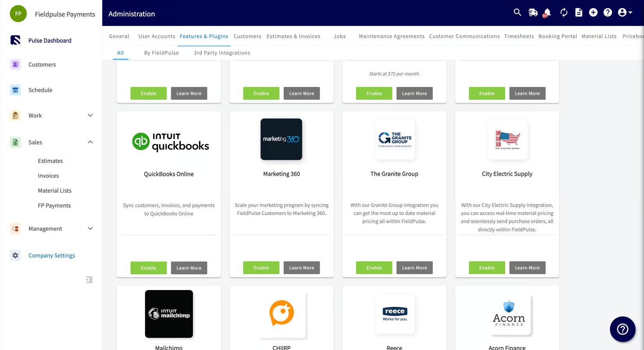Click the Reece logo
Screen dimensions: 644x350
(x=395, y=314)
